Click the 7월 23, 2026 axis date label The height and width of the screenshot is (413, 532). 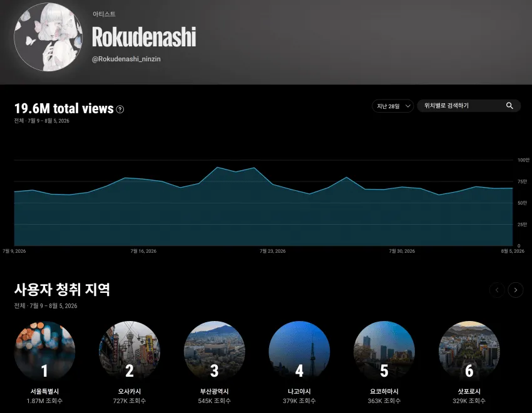pos(272,252)
